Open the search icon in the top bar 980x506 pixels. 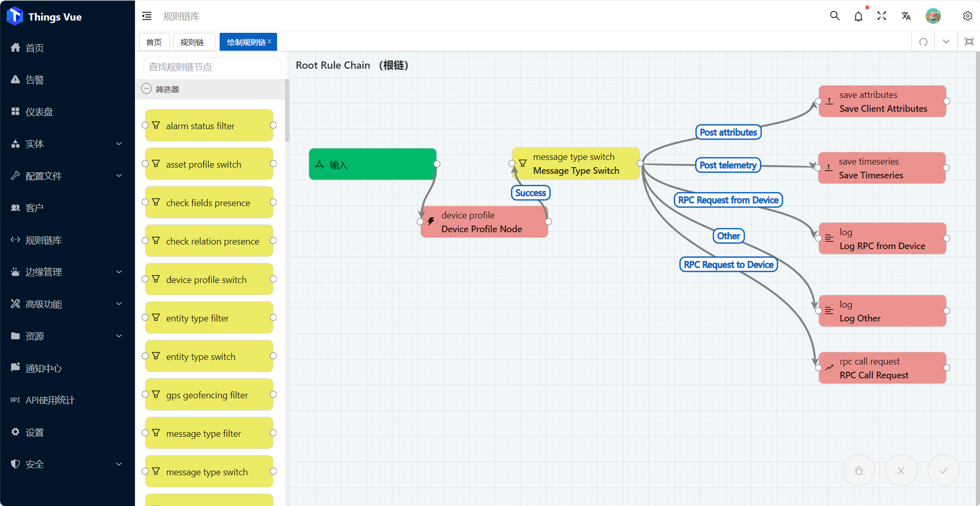point(834,16)
